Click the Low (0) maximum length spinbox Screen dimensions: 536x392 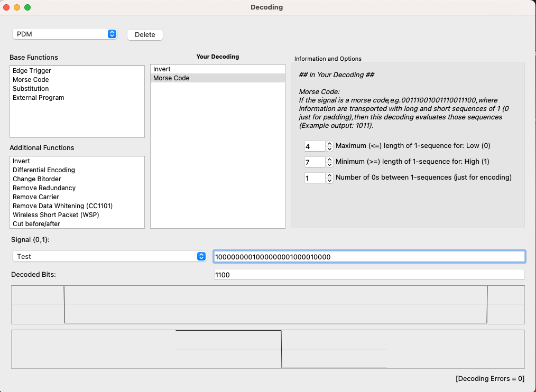point(315,146)
